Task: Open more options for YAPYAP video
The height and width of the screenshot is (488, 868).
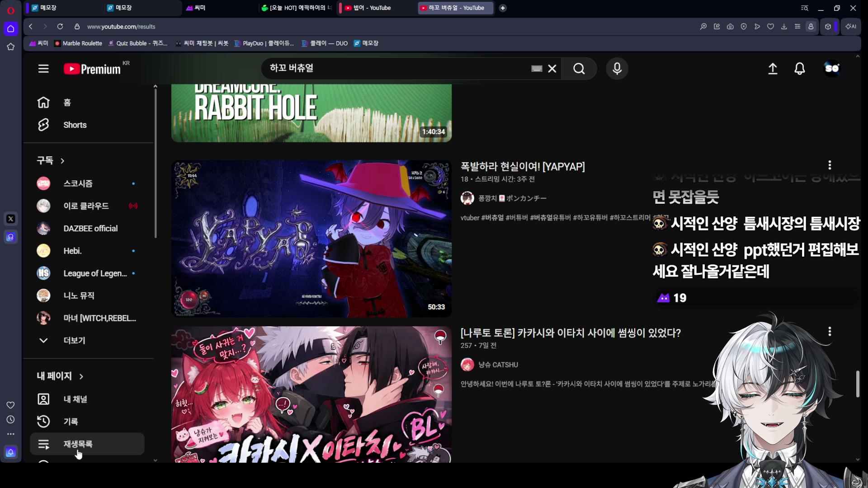Action: pos(830,165)
